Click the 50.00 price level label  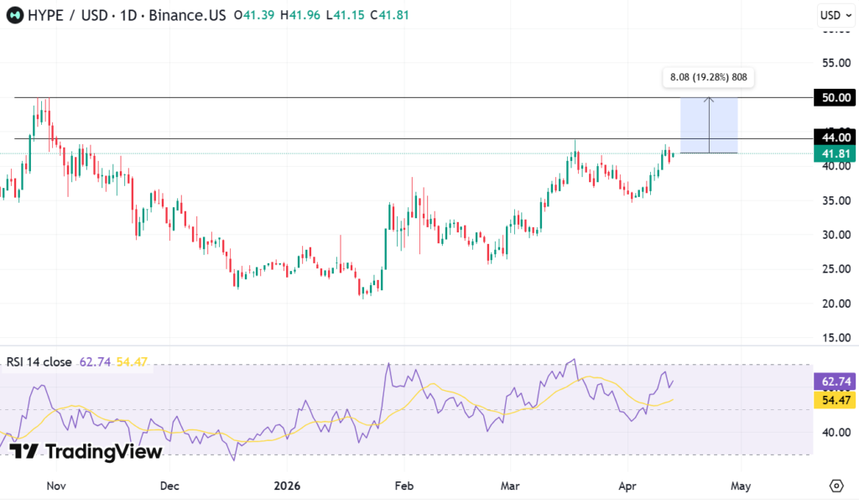(833, 97)
